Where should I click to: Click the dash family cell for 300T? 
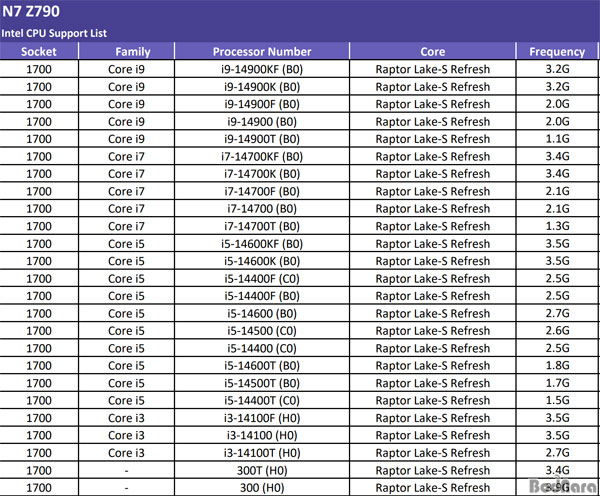point(126,471)
